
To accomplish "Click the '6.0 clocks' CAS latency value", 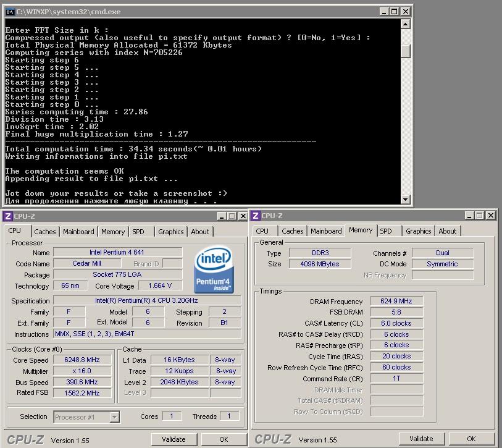I will (396, 323).
